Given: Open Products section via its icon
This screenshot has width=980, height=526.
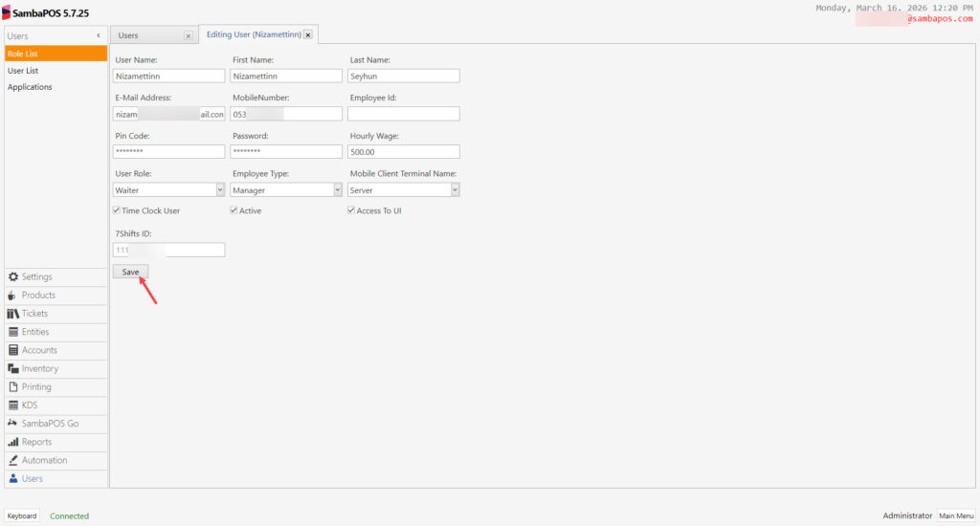Looking at the screenshot, I should tap(13, 296).
